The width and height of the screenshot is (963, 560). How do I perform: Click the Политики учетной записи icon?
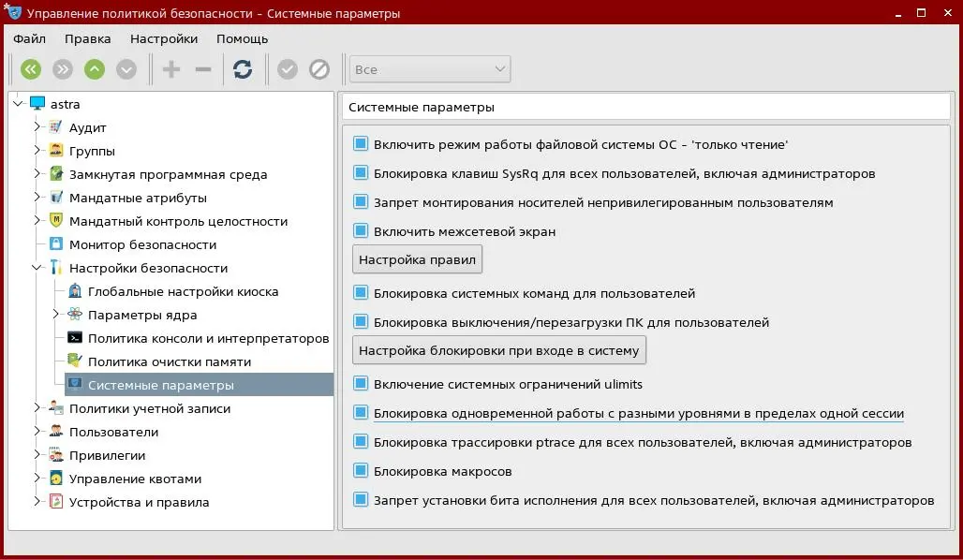(56, 407)
